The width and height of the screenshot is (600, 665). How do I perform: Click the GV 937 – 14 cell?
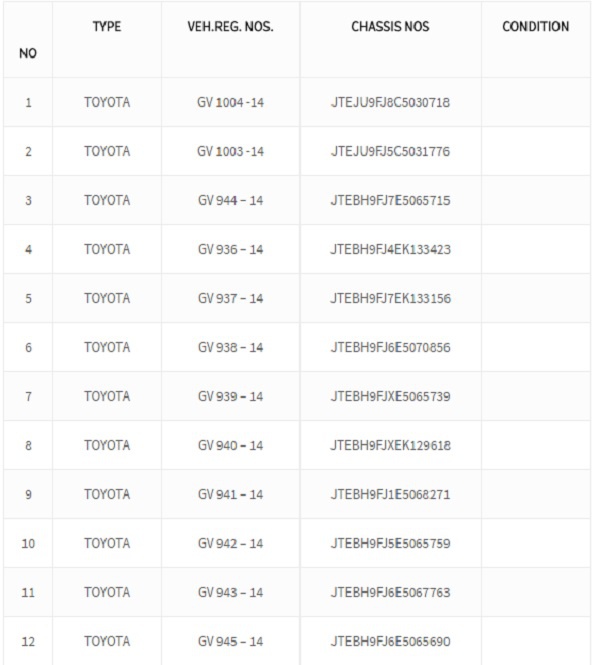[230, 299]
